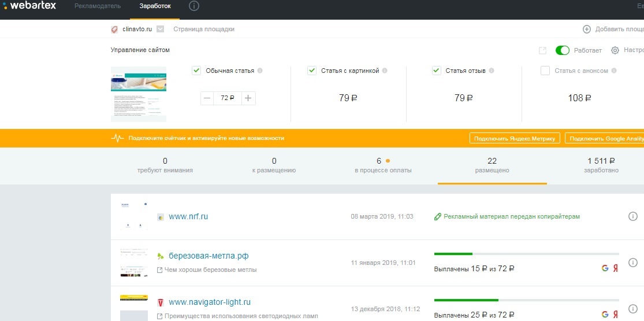This screenshot has height=321, width=644.
Task: Click the 72 ₽ price input field
Action: [228, 98]
